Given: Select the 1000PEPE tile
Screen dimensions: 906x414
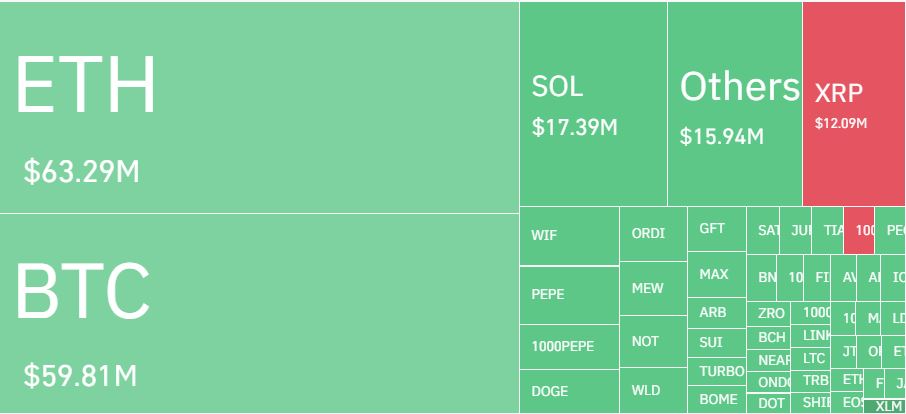Looking at the screenshot, I should 569,347.
